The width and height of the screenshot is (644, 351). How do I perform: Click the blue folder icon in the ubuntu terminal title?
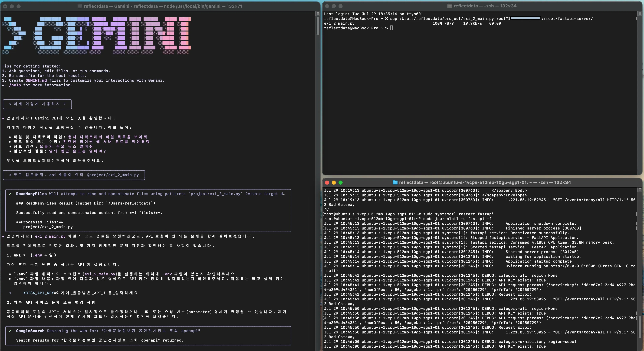pyautogui.click(x=395, y=182)
